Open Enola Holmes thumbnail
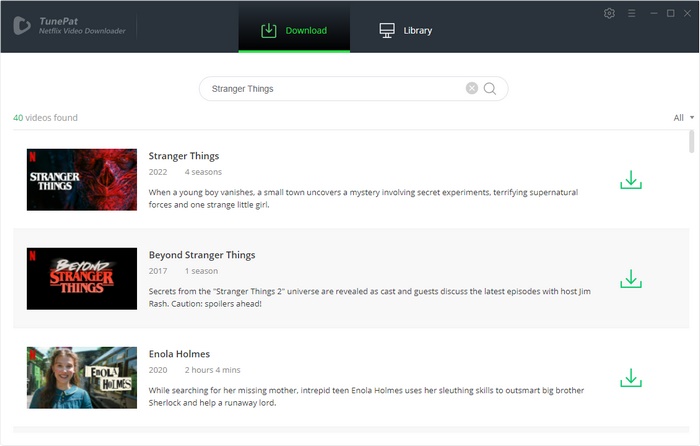Screen dimensions: 700x446 tap(82, 378)
